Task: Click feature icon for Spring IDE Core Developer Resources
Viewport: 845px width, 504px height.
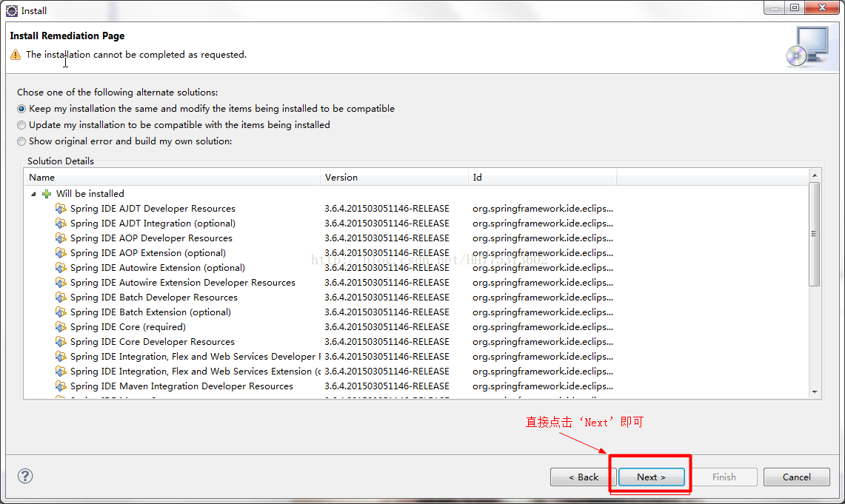Action: [61, 342]
